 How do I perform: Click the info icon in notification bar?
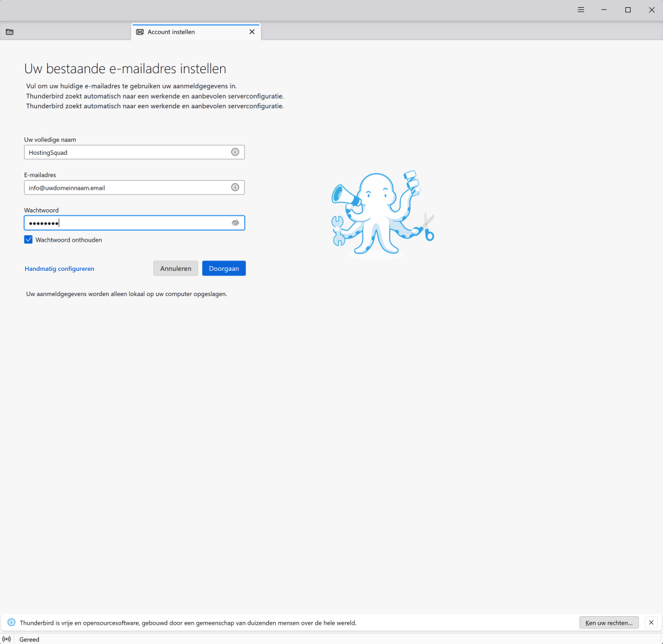point(12,623)
